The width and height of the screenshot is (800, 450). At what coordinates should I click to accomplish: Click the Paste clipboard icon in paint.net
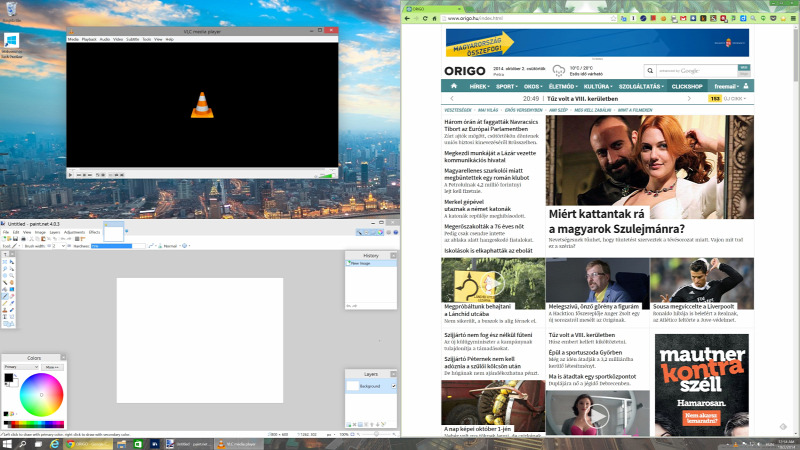(43, 239)
